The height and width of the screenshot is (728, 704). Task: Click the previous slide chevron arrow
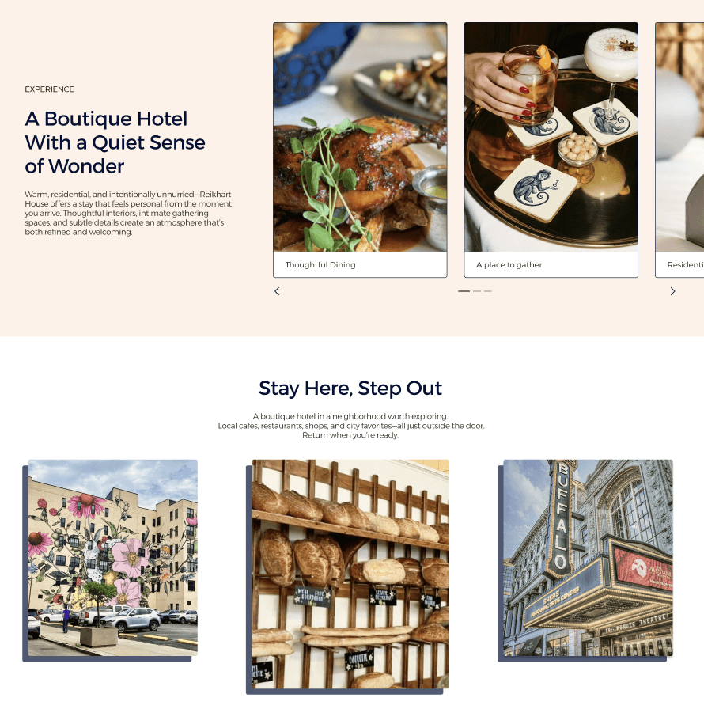[x=277, y=291]
